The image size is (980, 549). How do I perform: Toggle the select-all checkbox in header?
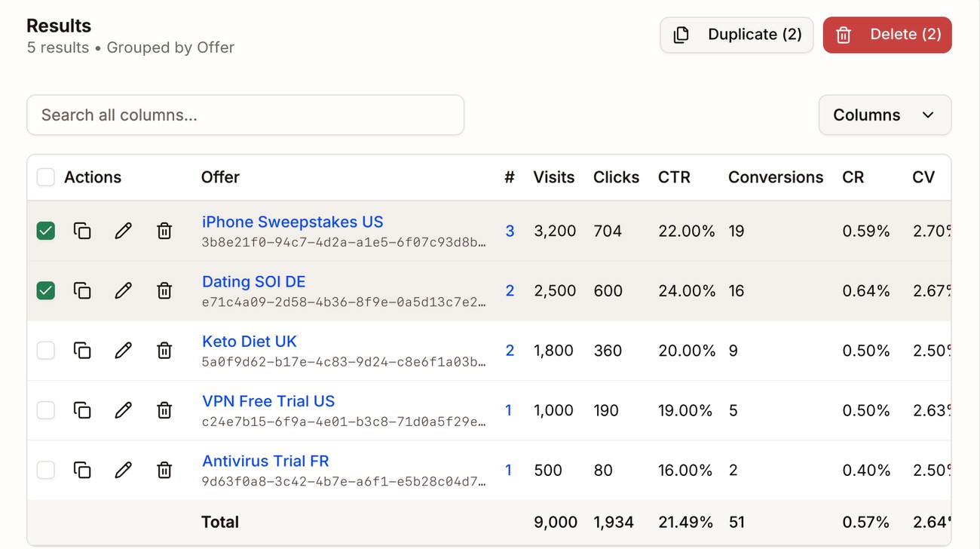click(x=46, y=177)
